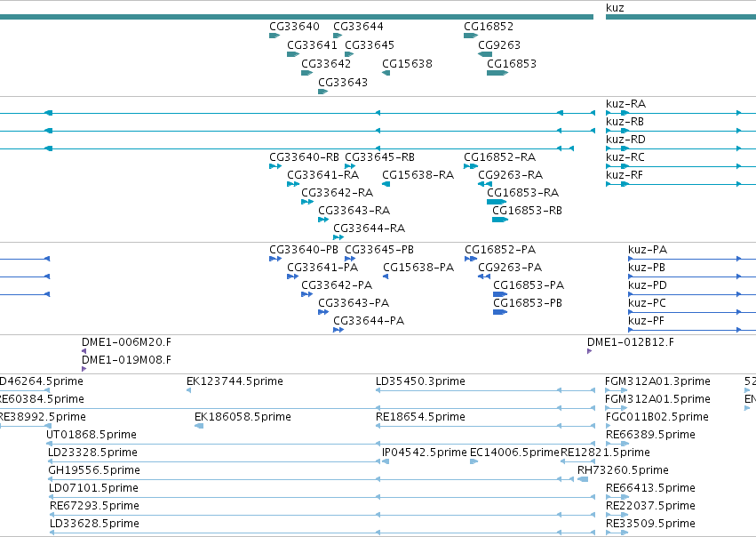Screen dimensions: 756x537
Task: Open the CG33641-RA transcript label
Action: coord(323,175)
